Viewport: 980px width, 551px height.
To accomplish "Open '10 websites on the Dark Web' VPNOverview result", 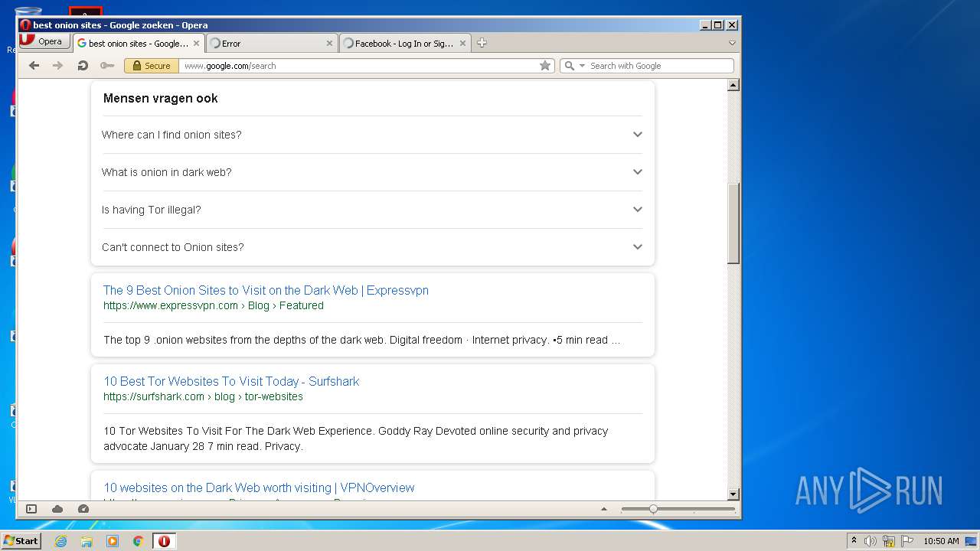I will point(259,487).
